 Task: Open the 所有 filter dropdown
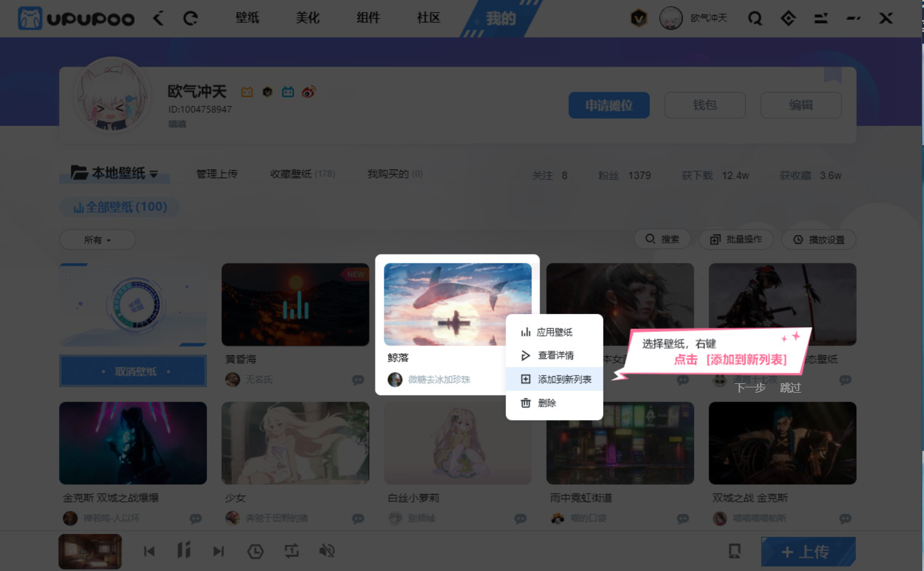pos(97,240)
